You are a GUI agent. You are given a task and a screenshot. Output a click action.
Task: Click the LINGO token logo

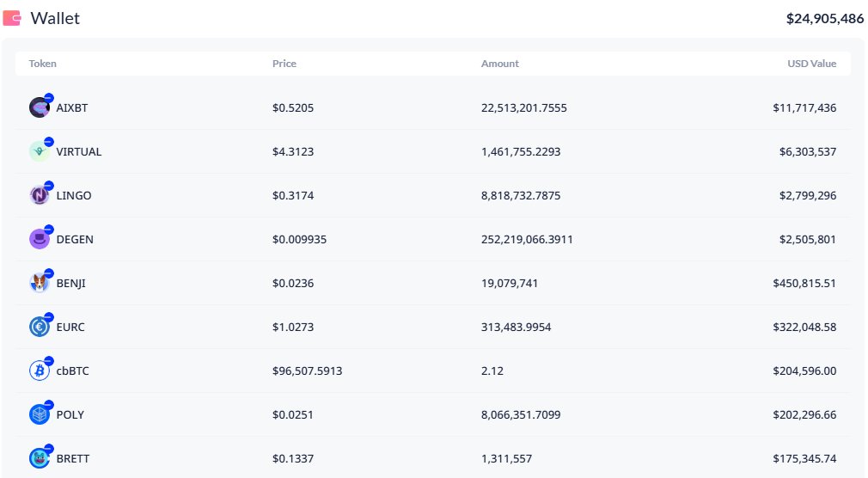pyautogui.click(x=40, y=195)
